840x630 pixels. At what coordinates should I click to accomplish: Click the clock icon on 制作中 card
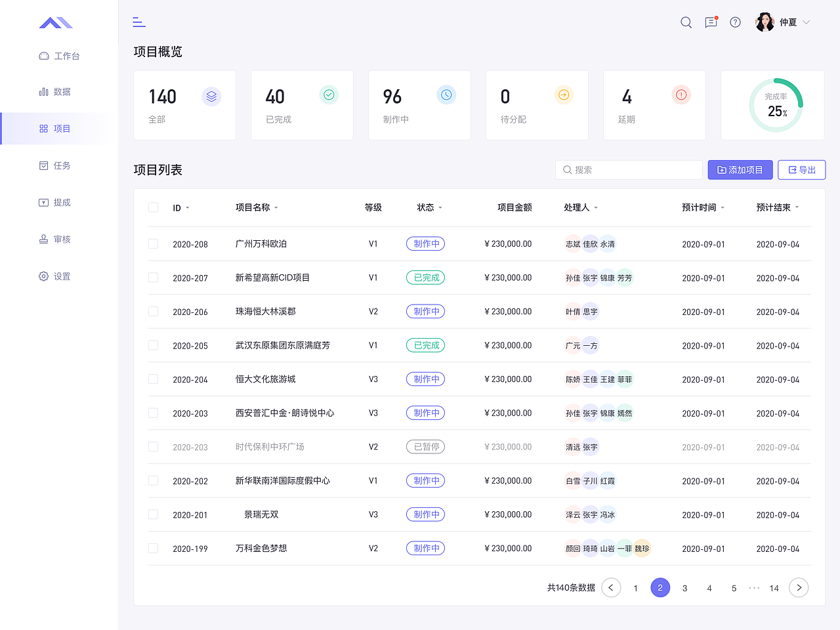(x=446, y=94)
